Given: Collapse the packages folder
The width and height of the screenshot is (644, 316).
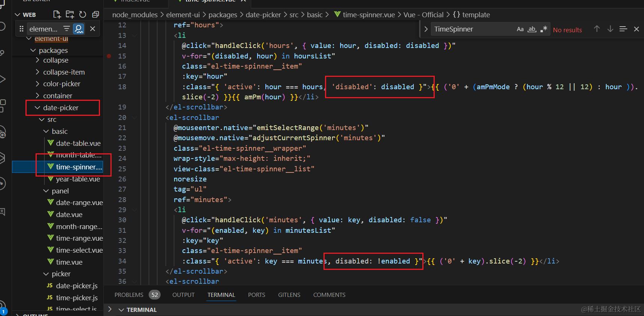Looking at the screenshot, I should tap(33, 50).
